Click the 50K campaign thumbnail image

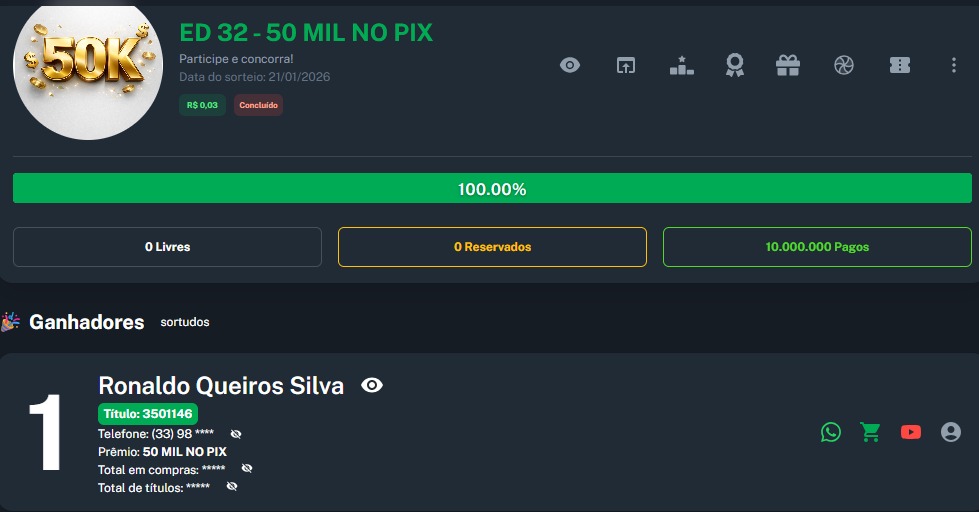pos(88,68)
